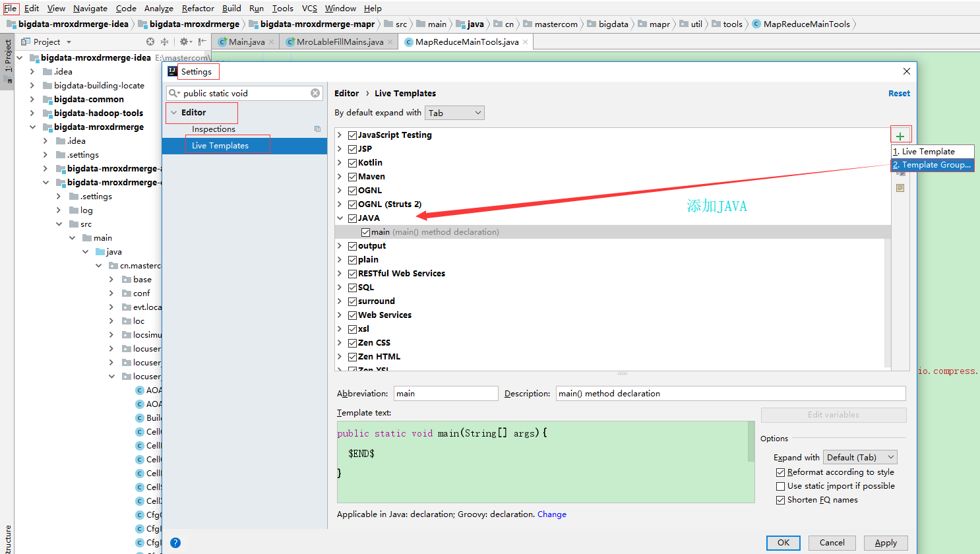The image size is (980, 554).
Task: Click the help question mark icon
Action: [x=175, y=543]
